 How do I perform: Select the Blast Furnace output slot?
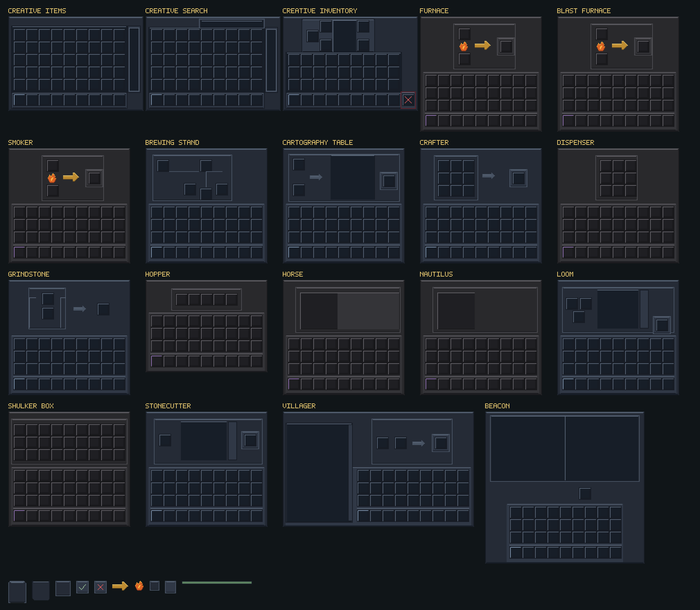pos(643,46)
